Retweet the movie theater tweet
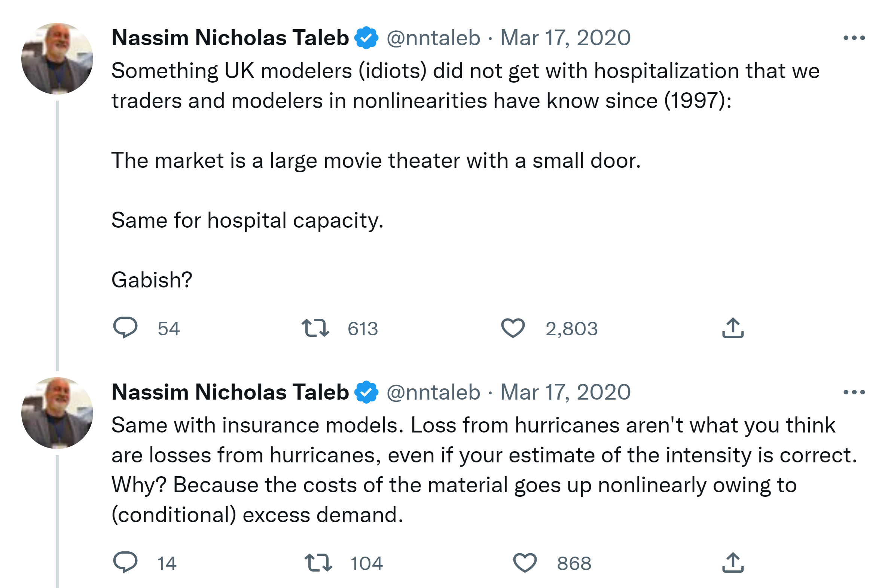Image resolution: width=888 pixels, height=588 pixels. tap(315, 328)
